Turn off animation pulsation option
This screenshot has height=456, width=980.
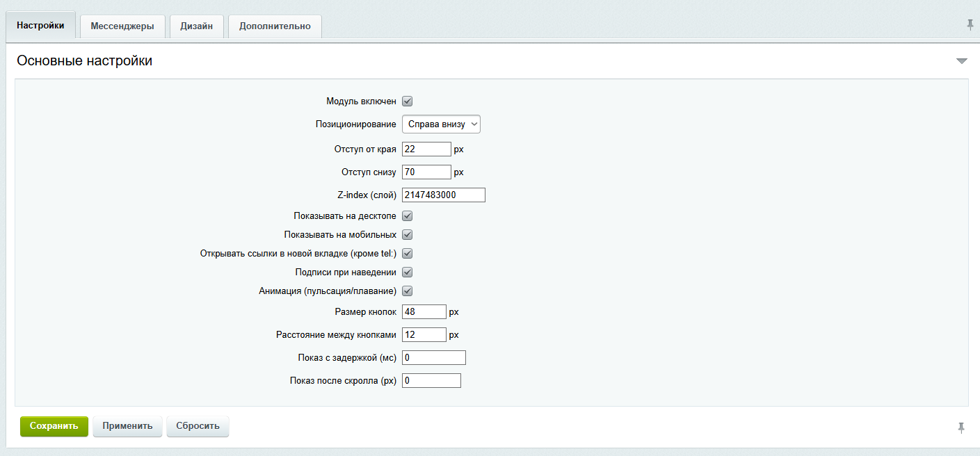(x=407, y=291)
